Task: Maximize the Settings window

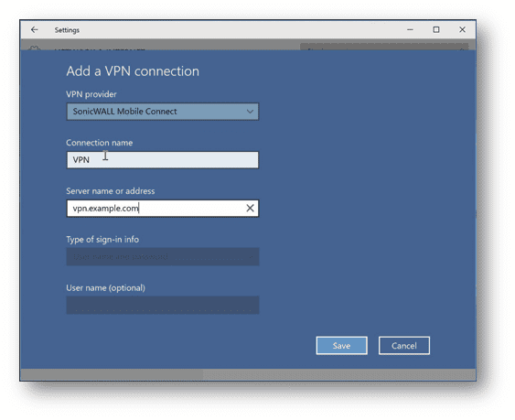Action: pyautogui.click(x=436, y=29)
